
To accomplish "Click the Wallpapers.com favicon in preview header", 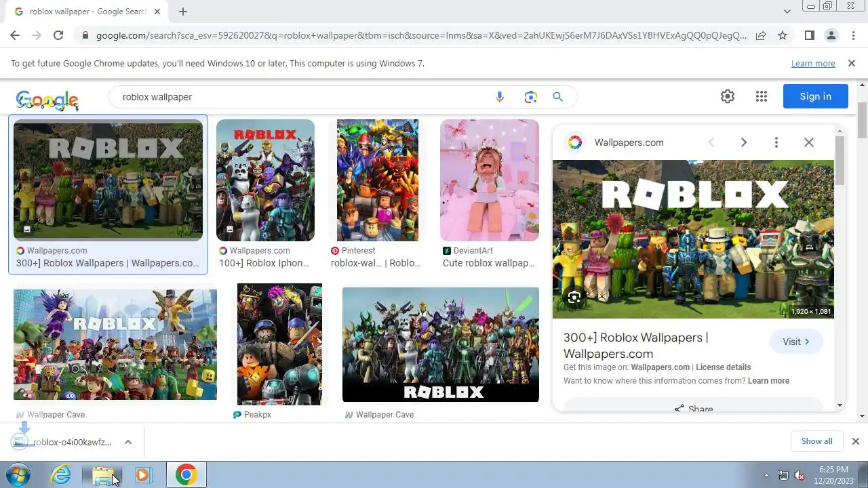I will click(574, 142).
